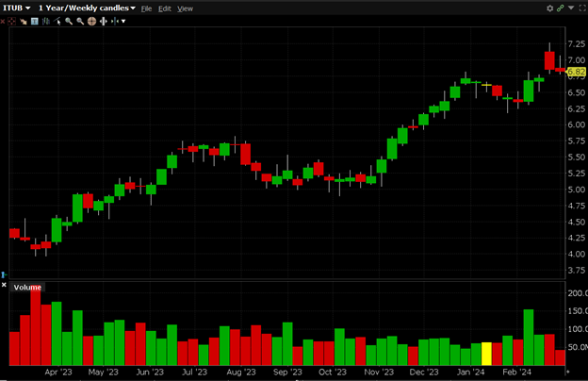Click the 'Apr '23' time axis label
This screenshot has width=588, height=381.
[58, 372]
